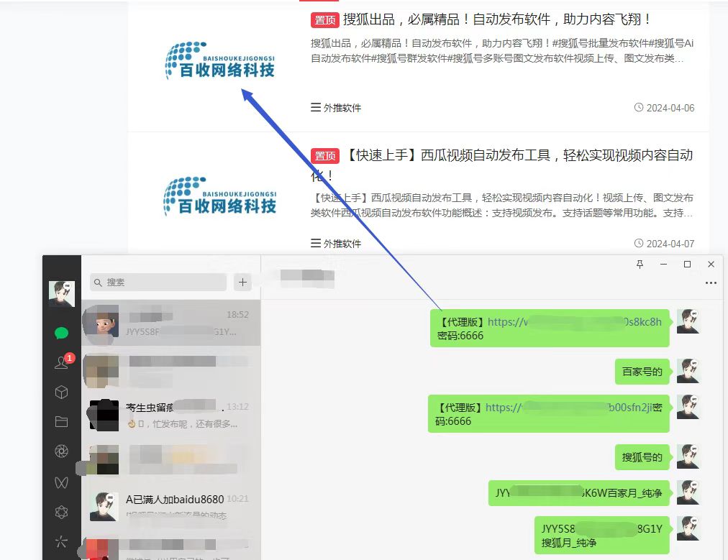The image size is (728, 560).
Task: Maximize the WeChat window
Action: [687, 264]
